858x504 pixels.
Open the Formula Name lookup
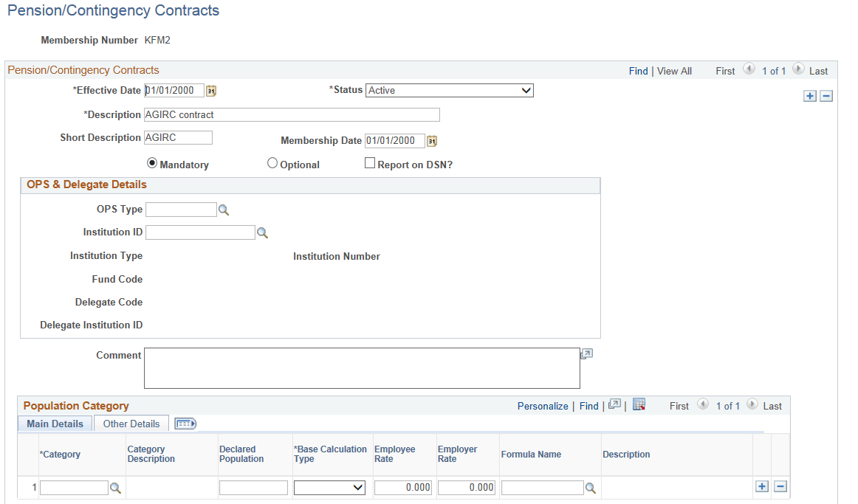pyautogui.click(x=590, y=487)
